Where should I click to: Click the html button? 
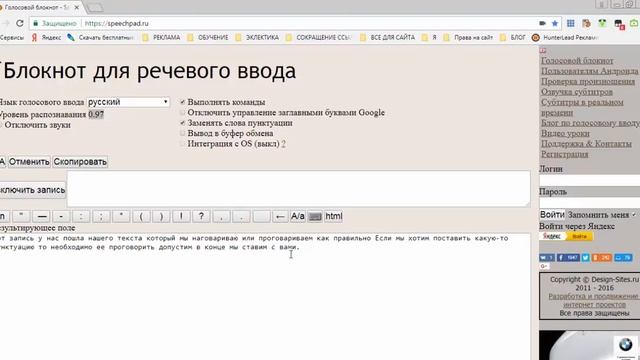click(333, 216)
